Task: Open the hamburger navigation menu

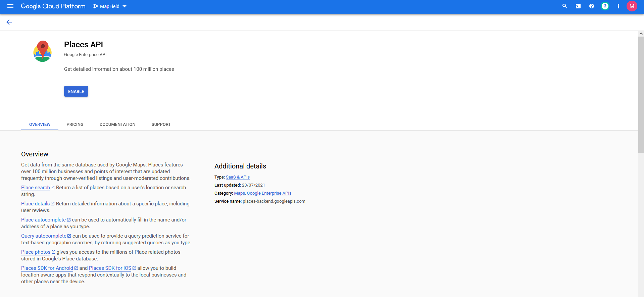Action: click(x=10, y=6)
